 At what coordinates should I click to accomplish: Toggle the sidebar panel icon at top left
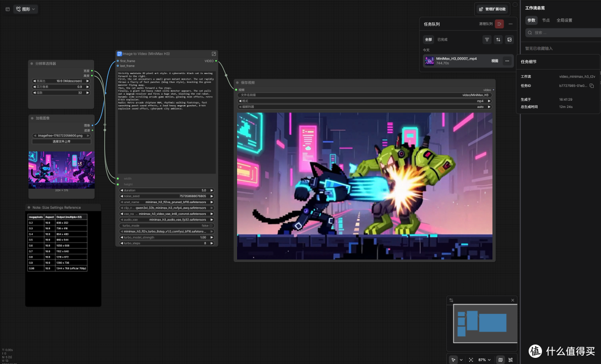coord(8,9)
